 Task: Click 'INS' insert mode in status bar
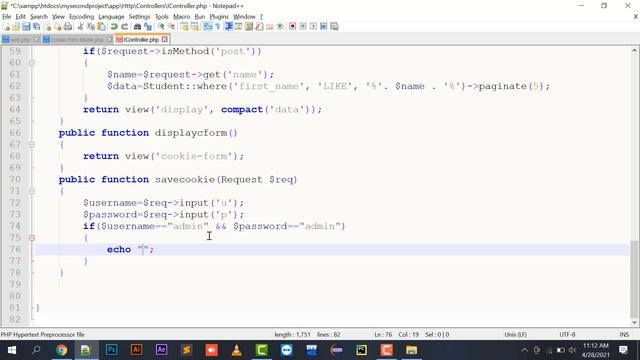[x=624, y=335]
